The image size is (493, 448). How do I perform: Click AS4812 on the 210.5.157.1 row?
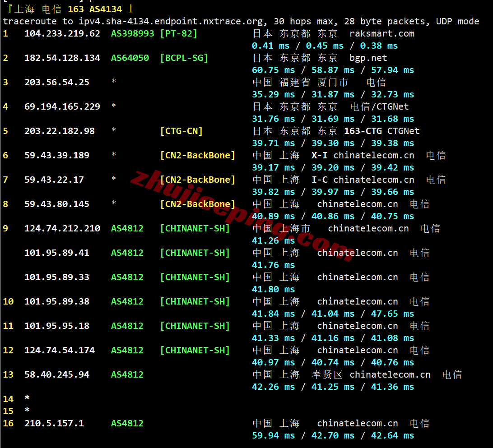[127, 424]
